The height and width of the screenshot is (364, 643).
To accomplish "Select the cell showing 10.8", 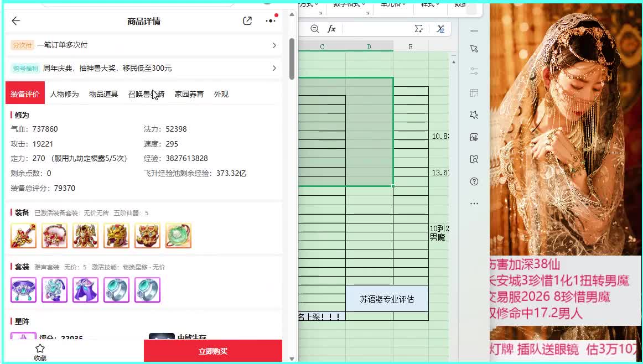I will pyautogui.click(x=439, y=136).
